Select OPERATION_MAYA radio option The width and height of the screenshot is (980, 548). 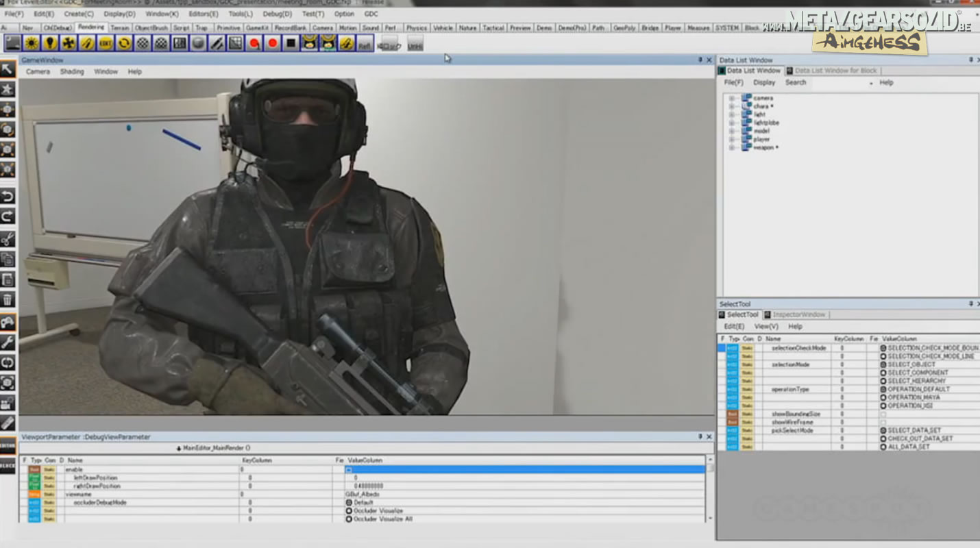(883, 397)
